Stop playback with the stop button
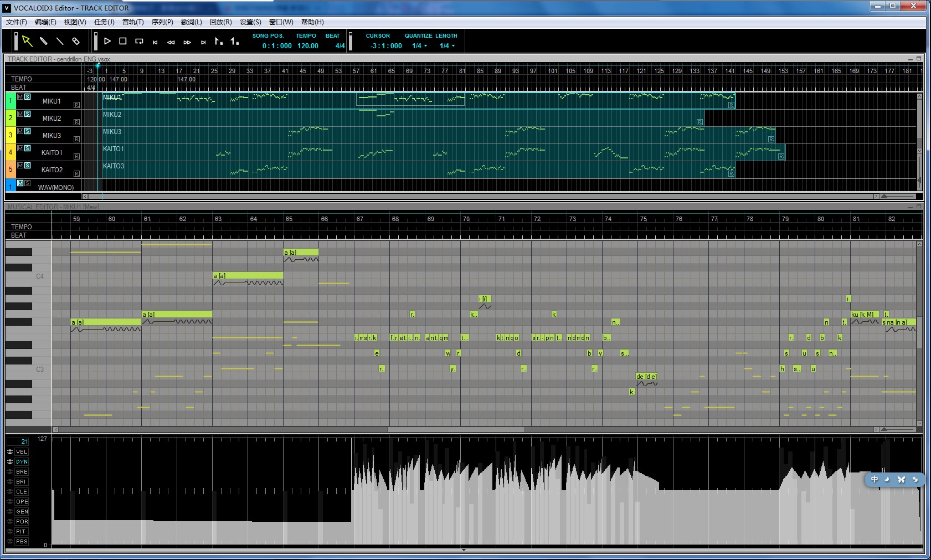The width and height of the screenshot is (931, 560). coord(123,41)
